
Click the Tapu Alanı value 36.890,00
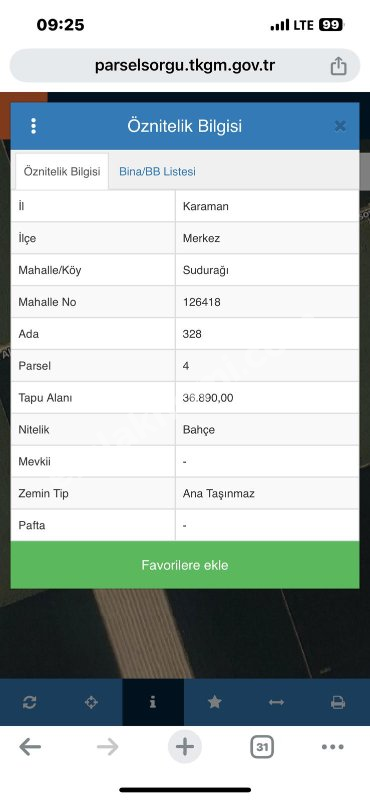tap(208, 398)
